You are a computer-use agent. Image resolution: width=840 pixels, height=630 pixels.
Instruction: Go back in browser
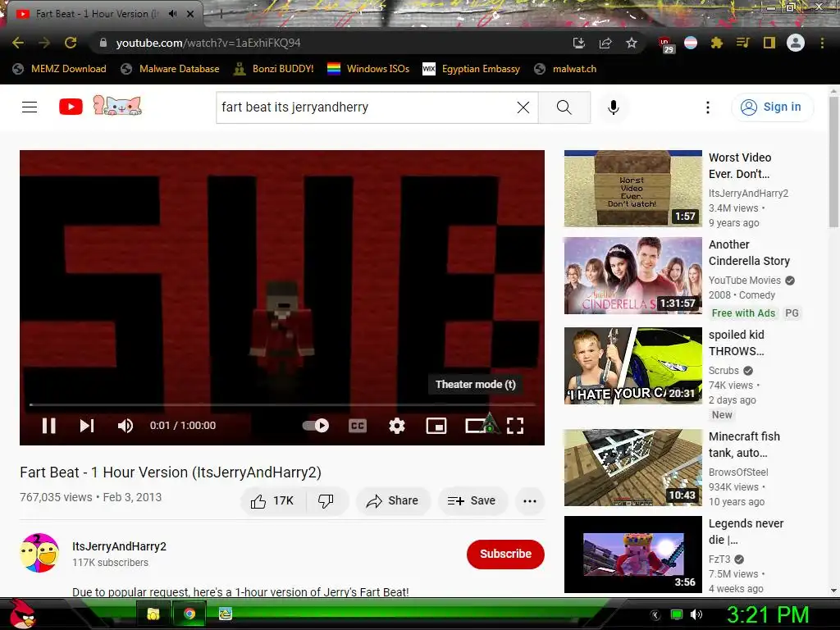18,43
